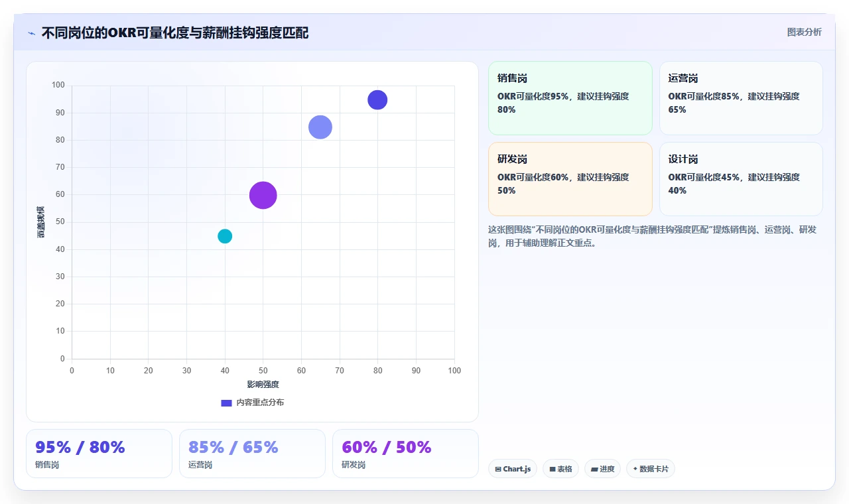849x504 pixels.
Task: Click the x-axis tick label 50
Action: (x=263, y=370)
